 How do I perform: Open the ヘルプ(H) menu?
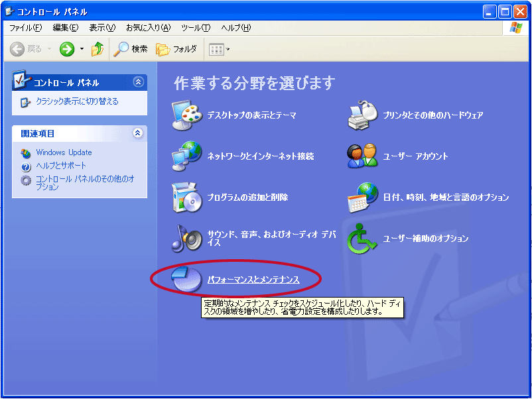[236, 28]
